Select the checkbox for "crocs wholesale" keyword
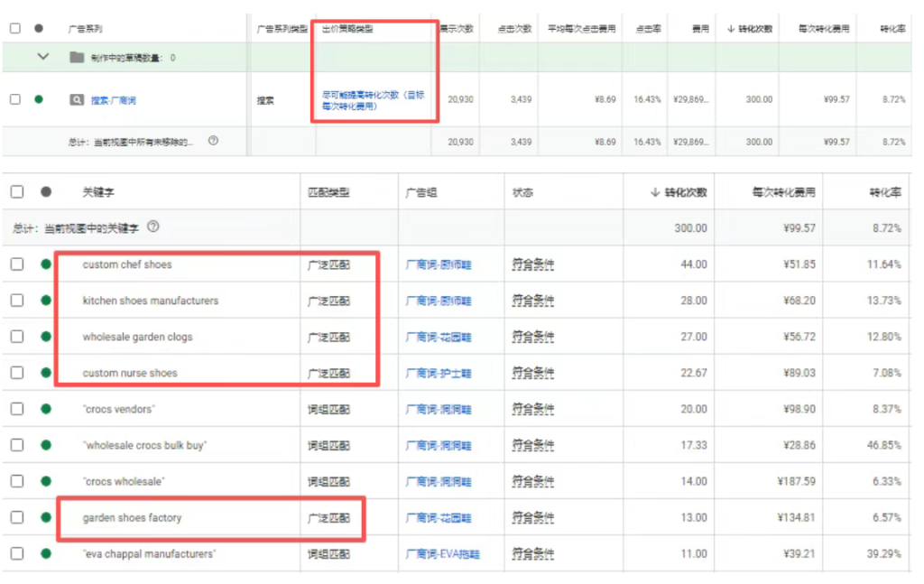The width and height of the screenshot is (924, 584). pyautogui.click(x=16, y=481)
